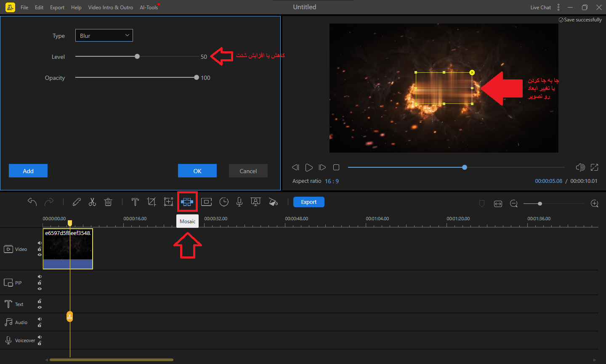Click the BeeCut app logo
606x364 pixels.
click(10, 7)
